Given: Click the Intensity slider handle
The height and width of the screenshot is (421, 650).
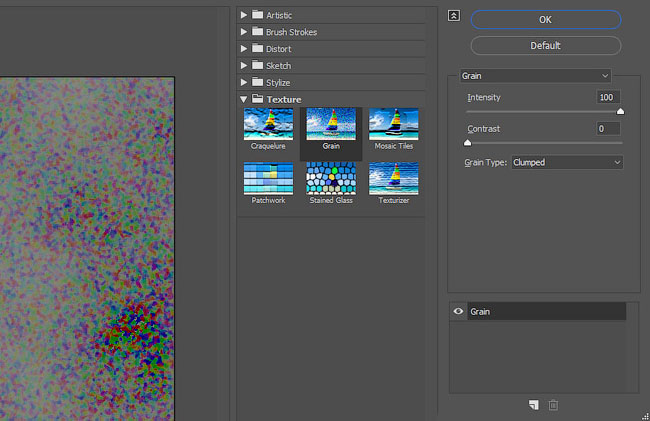Looking at the screenshot, I should 620,111.
